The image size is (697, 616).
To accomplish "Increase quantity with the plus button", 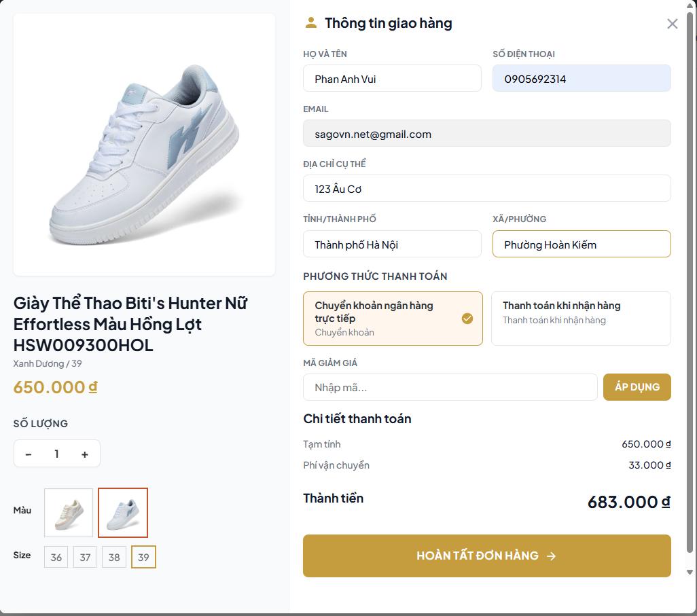I will point(85,454).
